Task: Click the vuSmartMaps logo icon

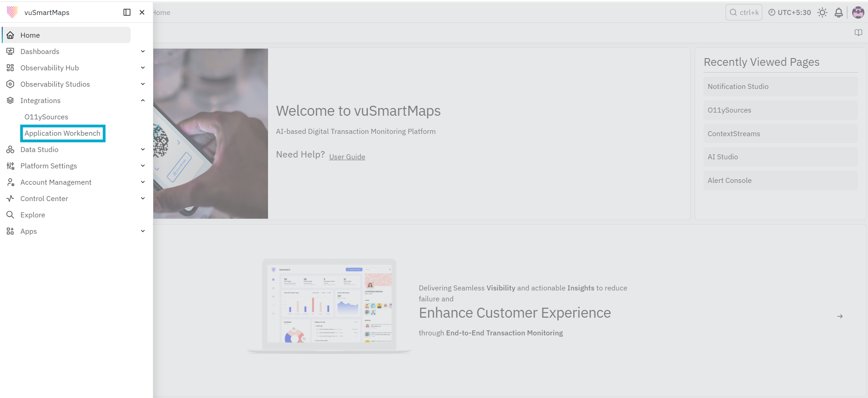Action: (12, 12)
